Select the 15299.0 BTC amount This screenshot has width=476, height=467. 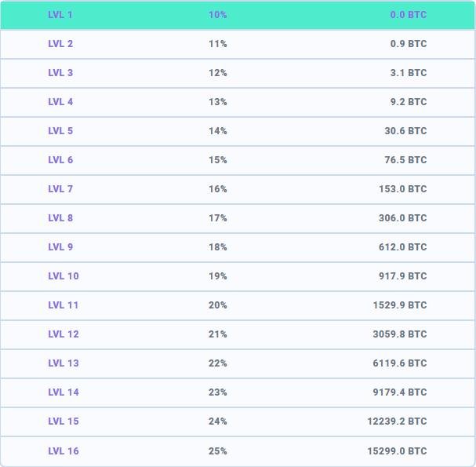[x=397, y=451]
